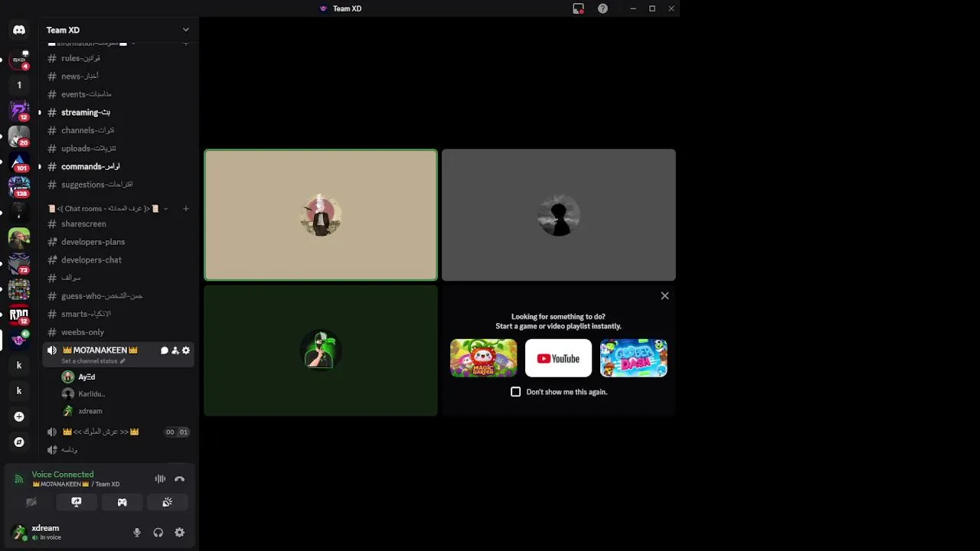Edit MO7ANAKEEN channel settings gear
Viewport: 980px width, 551px height.
pos(185,350)
